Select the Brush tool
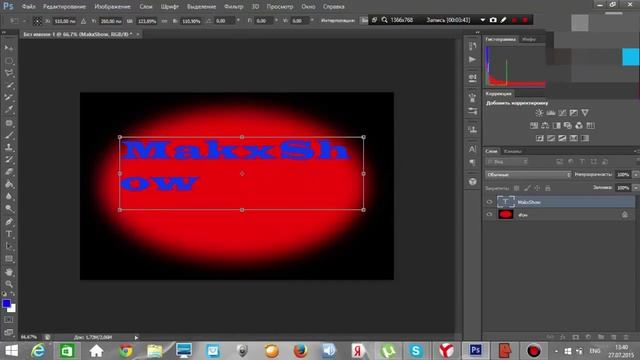Viewport: 640px width, 360px height. click(9, 135)
